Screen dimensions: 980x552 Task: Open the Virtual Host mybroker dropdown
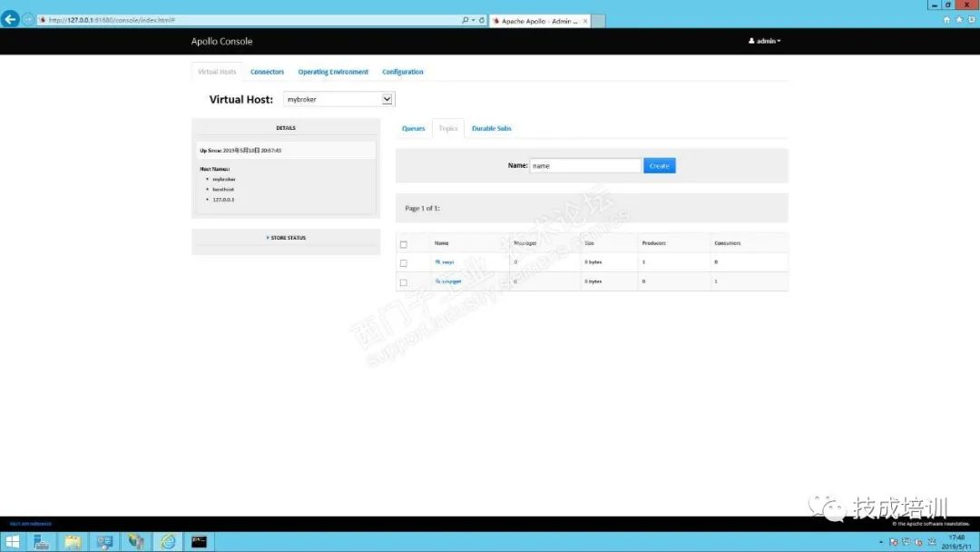pyautogui.click(x=338, y=99)
